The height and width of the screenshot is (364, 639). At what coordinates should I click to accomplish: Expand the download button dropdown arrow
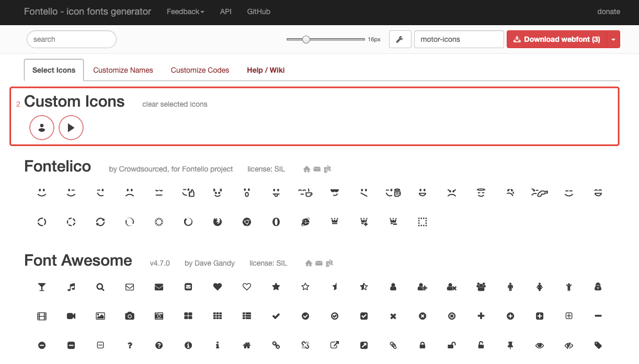tap(613, 39)
